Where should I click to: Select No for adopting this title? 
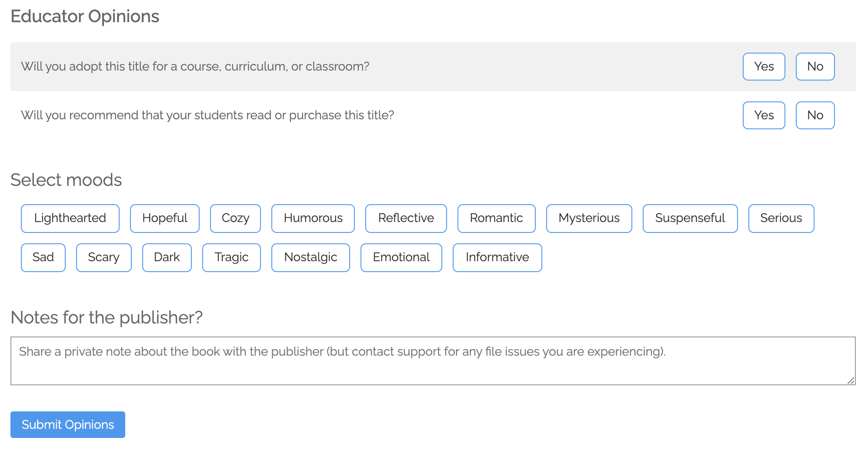coord(815,67)
